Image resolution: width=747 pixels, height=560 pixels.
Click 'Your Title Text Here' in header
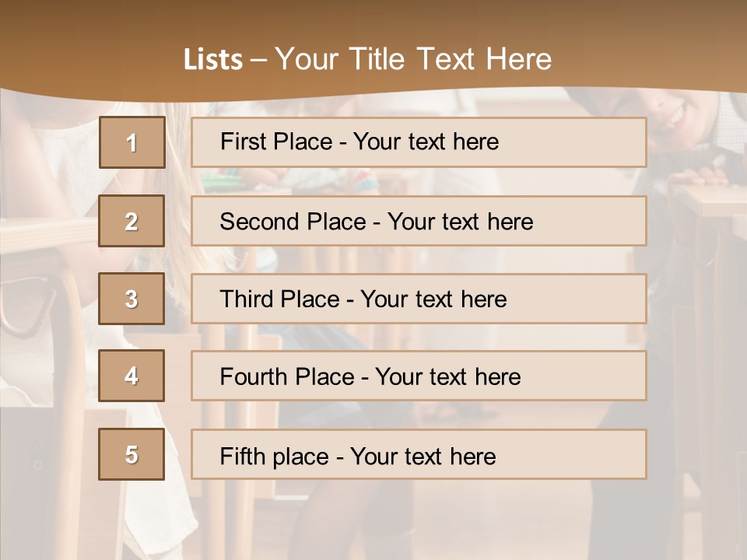tap(413, 59)
